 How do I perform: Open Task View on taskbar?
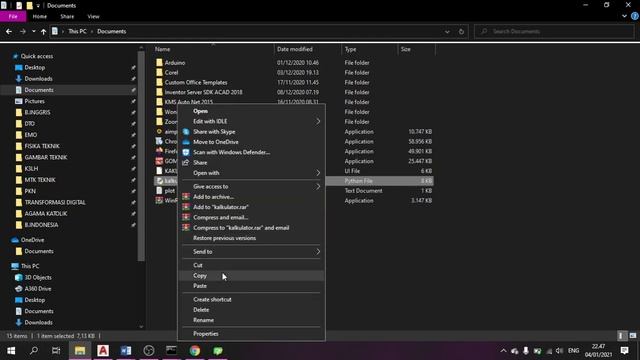point(56,351)
